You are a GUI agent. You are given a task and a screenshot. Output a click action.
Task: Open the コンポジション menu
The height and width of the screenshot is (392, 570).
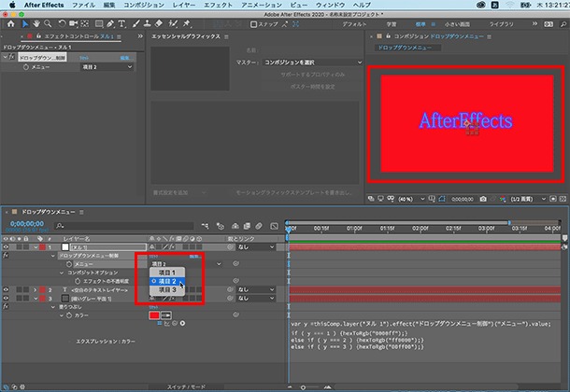pyautogui.click(x=144, y=5)
